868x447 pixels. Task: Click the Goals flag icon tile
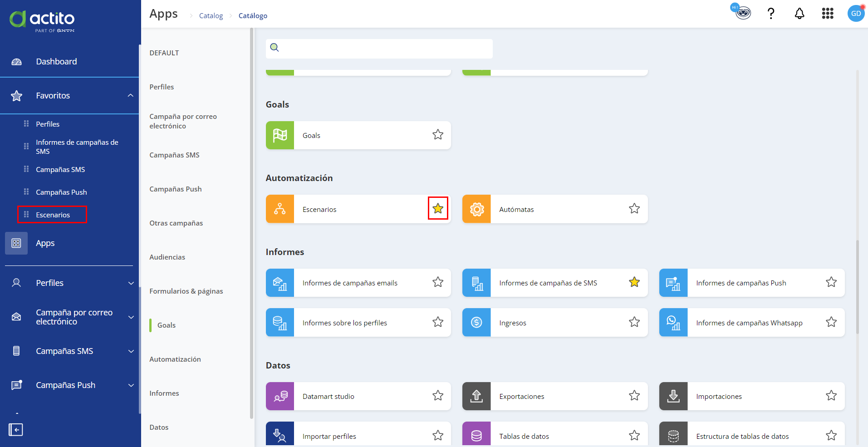pyautogui.click(x=280, y=135)
